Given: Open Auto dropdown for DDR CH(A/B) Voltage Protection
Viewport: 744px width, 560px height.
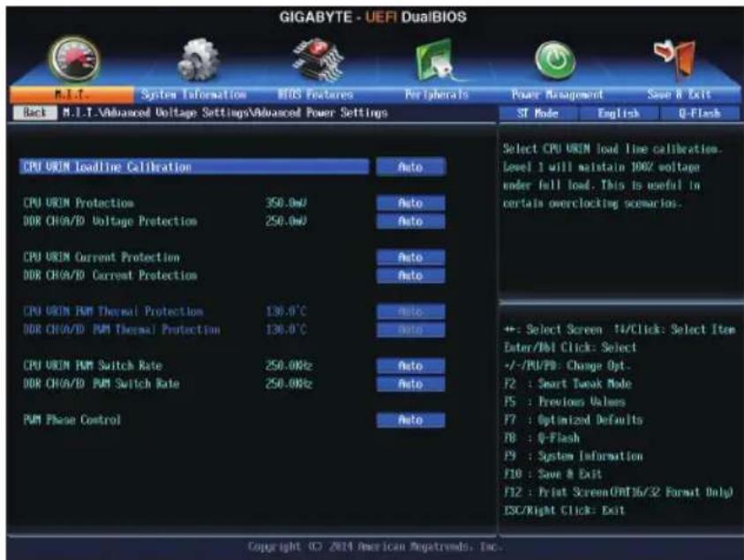Looking at the screenshot, I should (x=411, y=221).
